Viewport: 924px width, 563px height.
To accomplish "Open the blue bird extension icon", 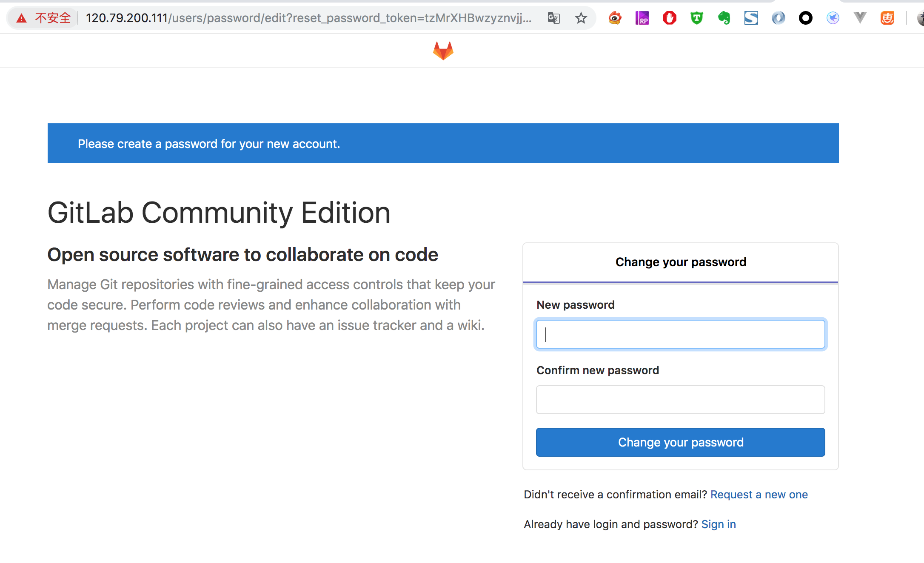I will [833, 18].
